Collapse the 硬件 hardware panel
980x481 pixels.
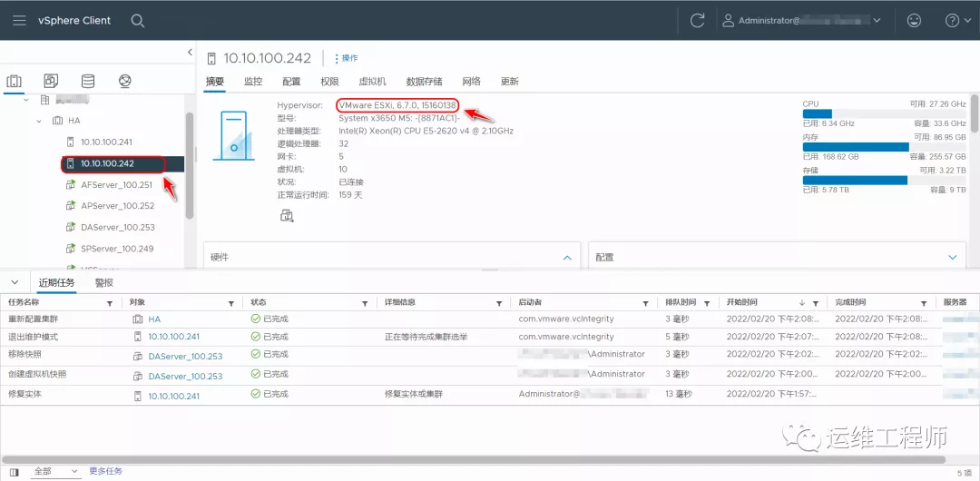click(567, 258)
